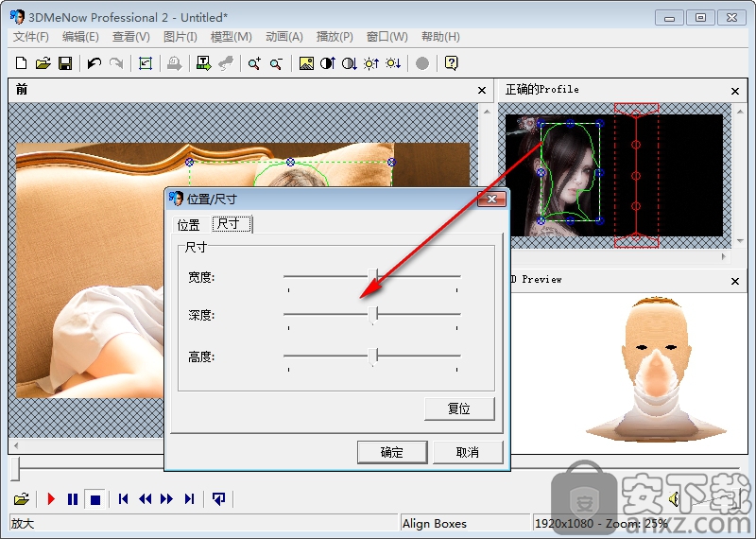Click the Profile panel scroll up arrow
Viewport: 756px width, 539px height.
click(x=740, y=112)
